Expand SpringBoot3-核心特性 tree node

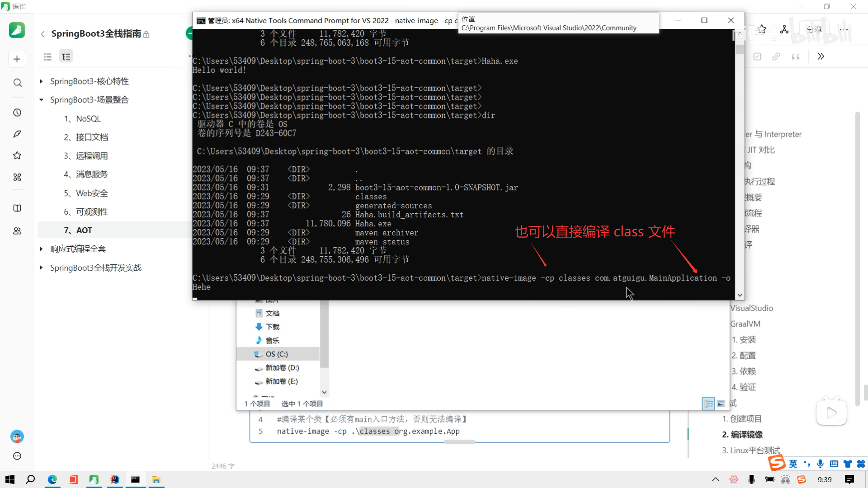[41, 81]
